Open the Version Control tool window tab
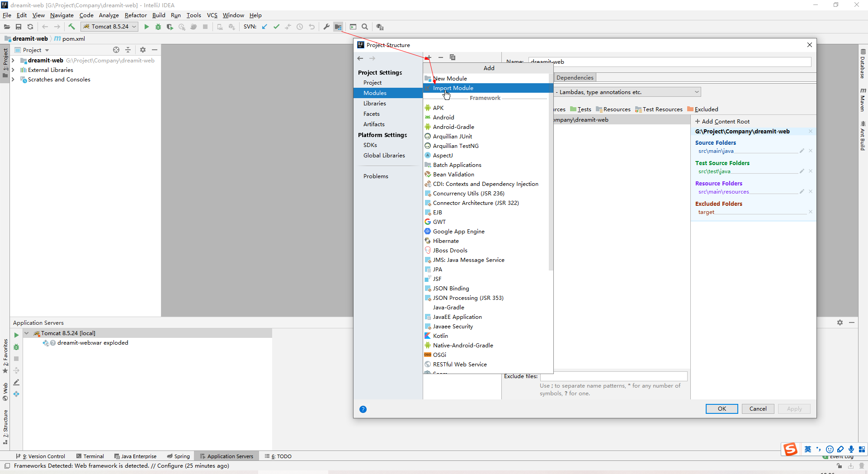This screenshot has width=868, height=474. [x=41, y=456]
